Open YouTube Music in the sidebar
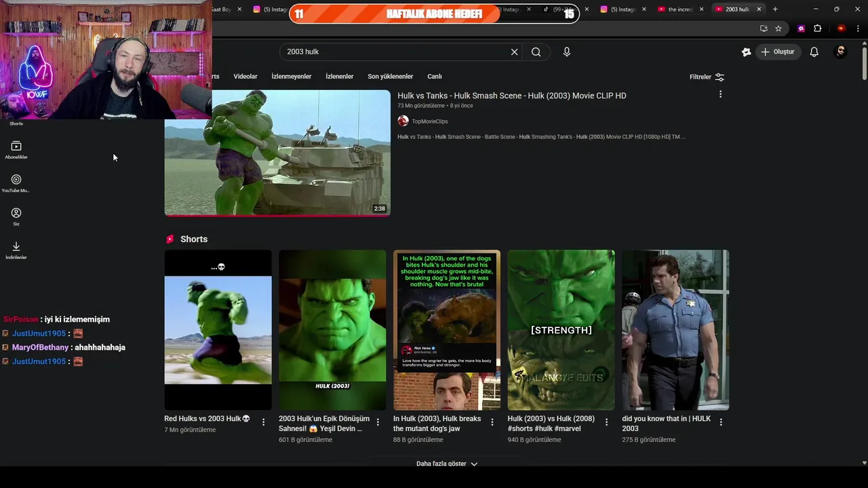 click(16, 184)
